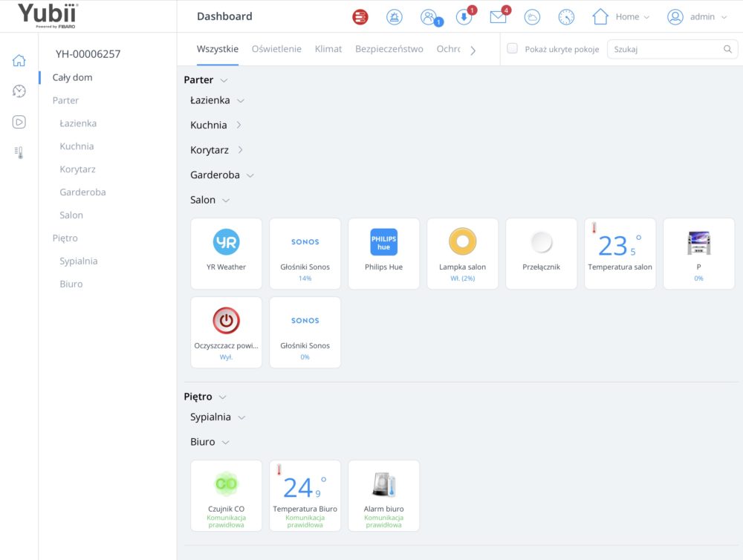Switch to the Oświetlenie tab

pyautogui.click(x=276, y=49)
